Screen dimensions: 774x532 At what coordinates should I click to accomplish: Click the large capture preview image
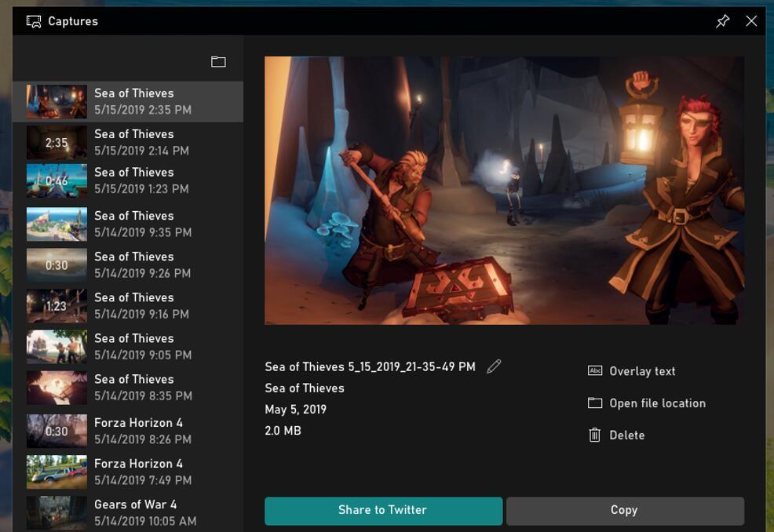click(x=505, y=191)
